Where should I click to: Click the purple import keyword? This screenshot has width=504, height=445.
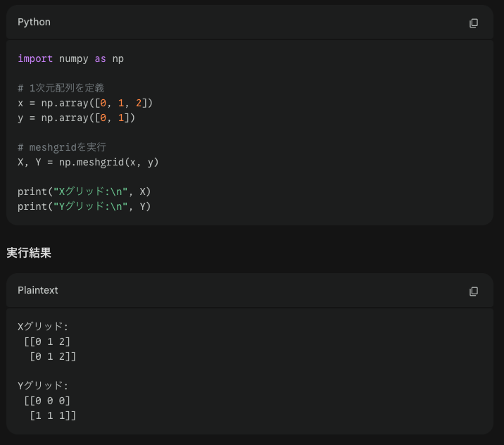pyautogui.click(x=35, y=58)
